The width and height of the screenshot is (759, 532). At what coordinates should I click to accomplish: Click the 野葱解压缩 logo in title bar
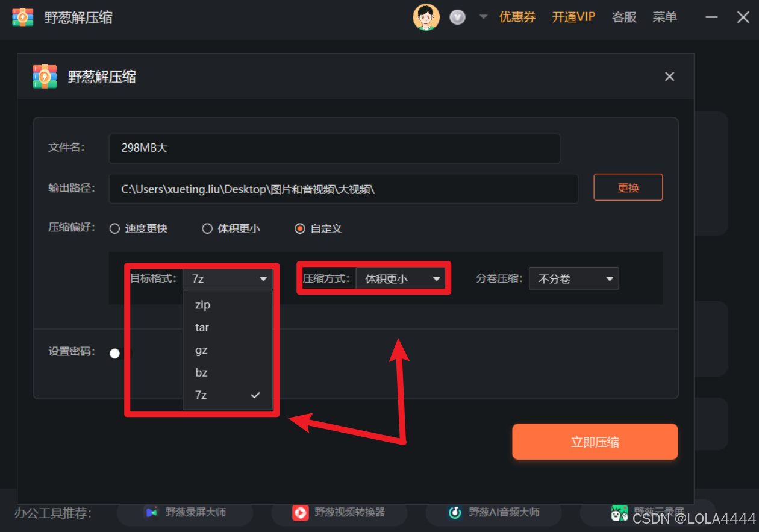[23, 17]
